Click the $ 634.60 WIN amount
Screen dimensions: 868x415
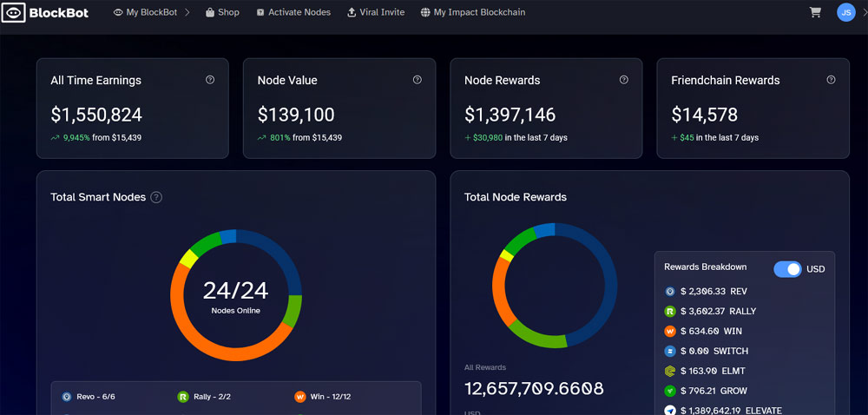pos(712,331)
